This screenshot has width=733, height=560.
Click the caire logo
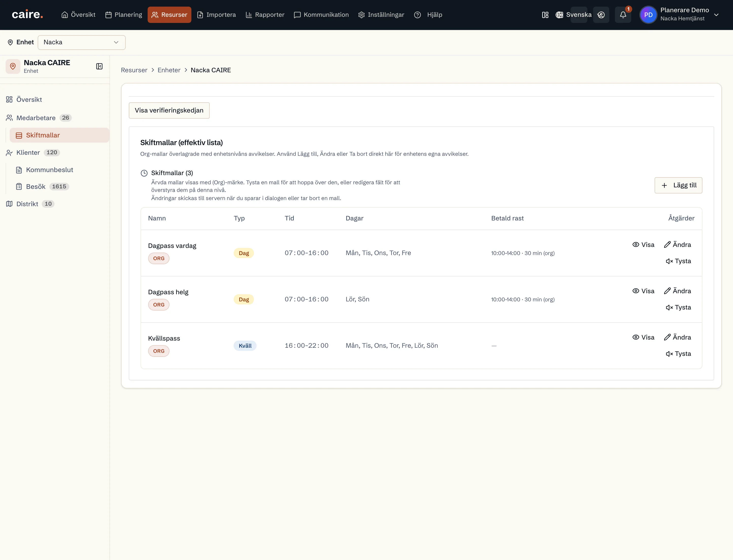27,15
